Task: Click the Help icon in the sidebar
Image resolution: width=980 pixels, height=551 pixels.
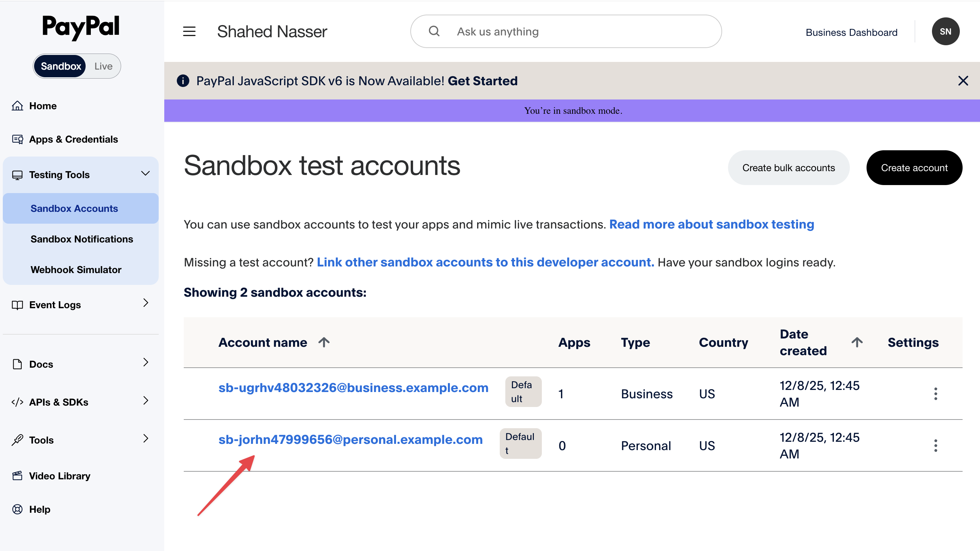Action: pos(17,509)
